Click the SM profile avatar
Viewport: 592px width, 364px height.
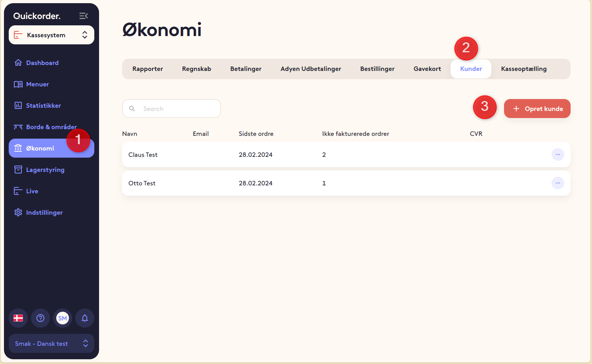click(x=63, y=318)
